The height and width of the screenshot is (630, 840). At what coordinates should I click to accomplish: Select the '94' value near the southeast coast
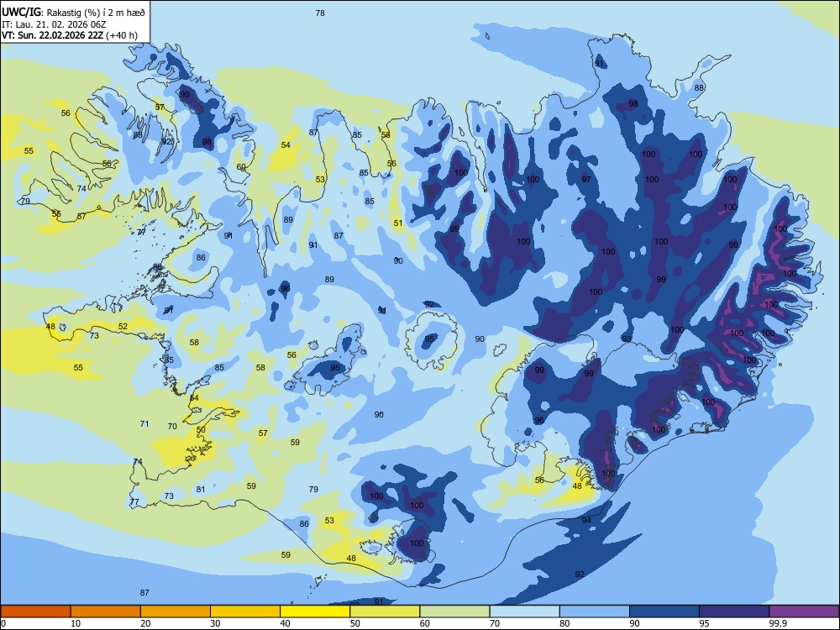pyautogui.click(x=586, y=520)
